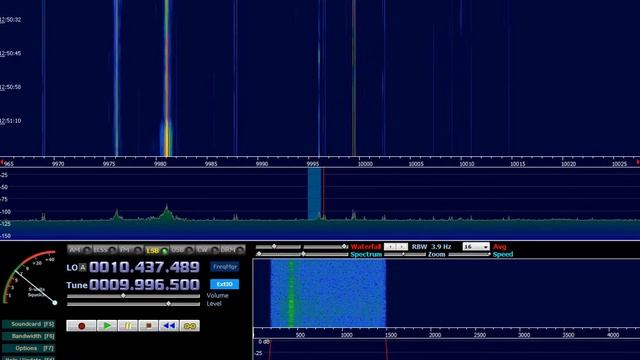This screenshot has width=640, height=360.
Task: Adjust the second Spectrum slider beside Spectrum label
Action: point(326,254)
